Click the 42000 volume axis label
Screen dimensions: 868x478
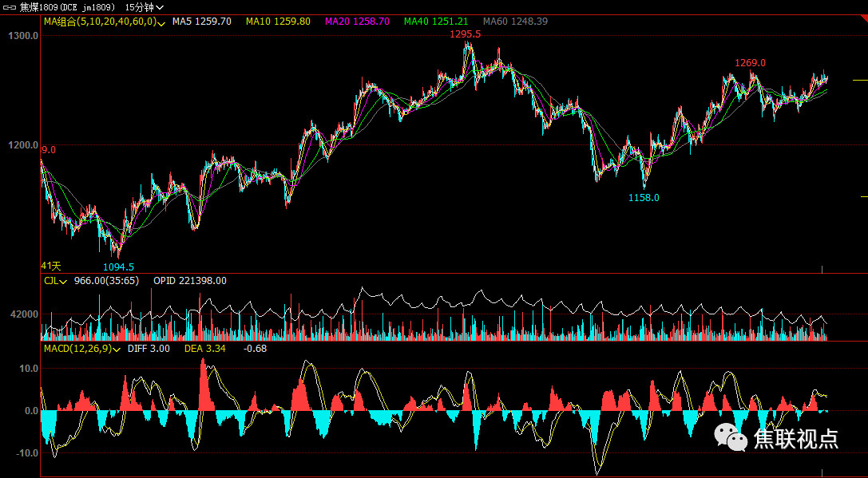point(25,314)
